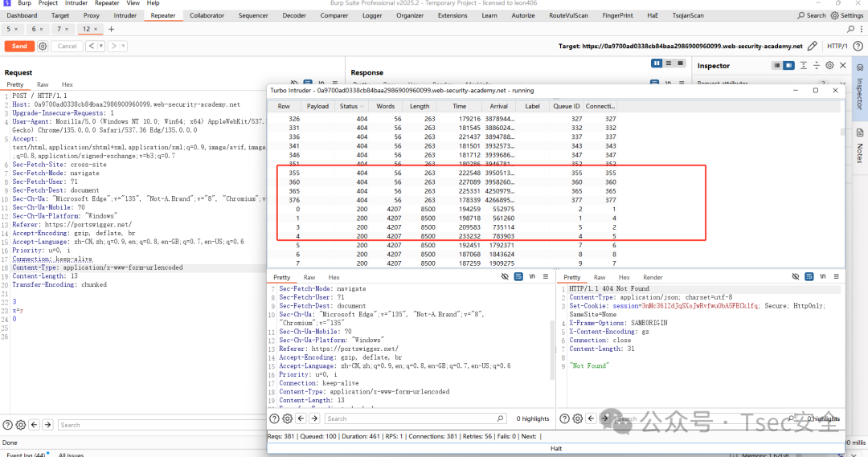Open Burp Settings gear in top bar

[835, 15]
